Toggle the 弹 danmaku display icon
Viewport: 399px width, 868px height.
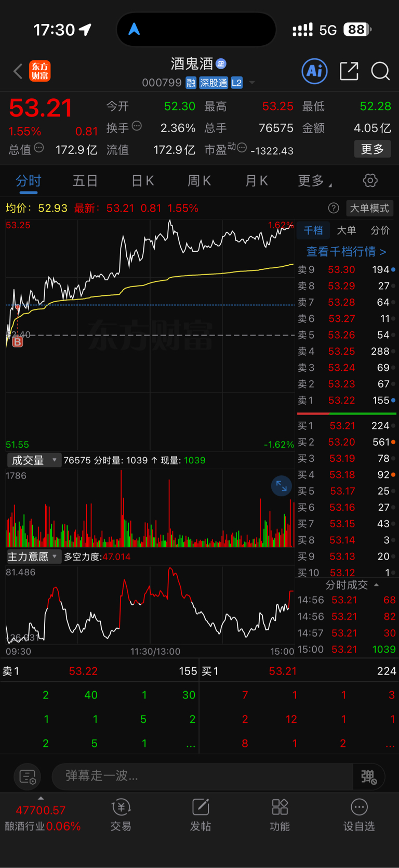point(369,776)
